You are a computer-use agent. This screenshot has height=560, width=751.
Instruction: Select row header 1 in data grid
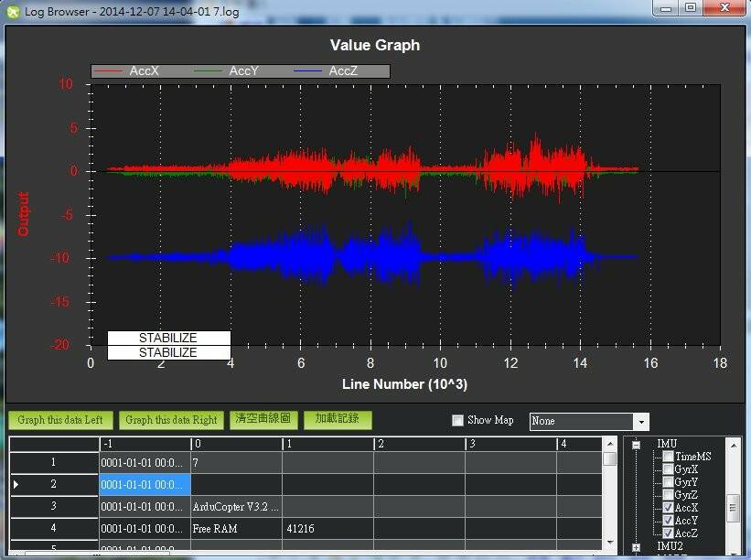coord(54,462)
